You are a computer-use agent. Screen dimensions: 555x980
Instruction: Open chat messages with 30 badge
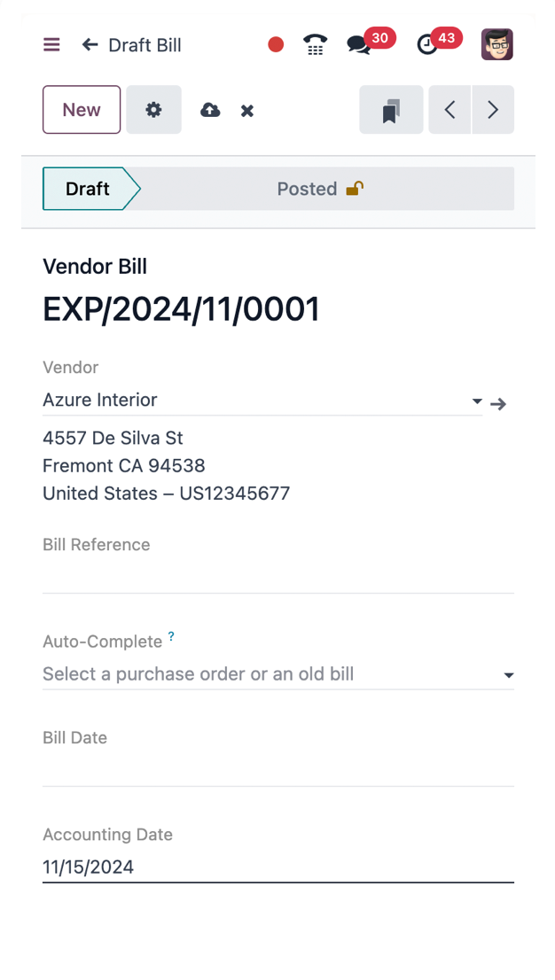359,44
